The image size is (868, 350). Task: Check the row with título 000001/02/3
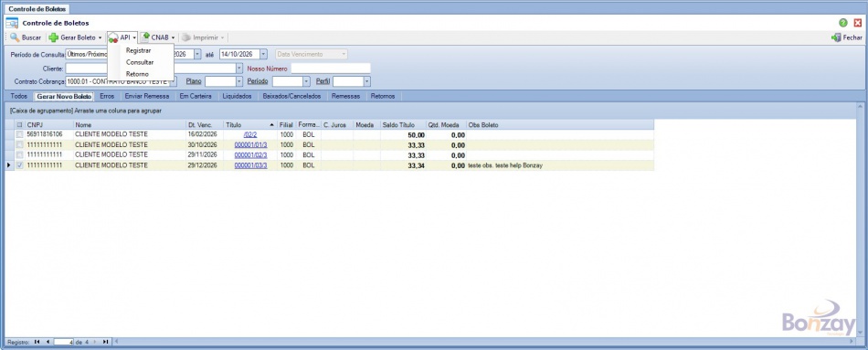tap(20, 155)
